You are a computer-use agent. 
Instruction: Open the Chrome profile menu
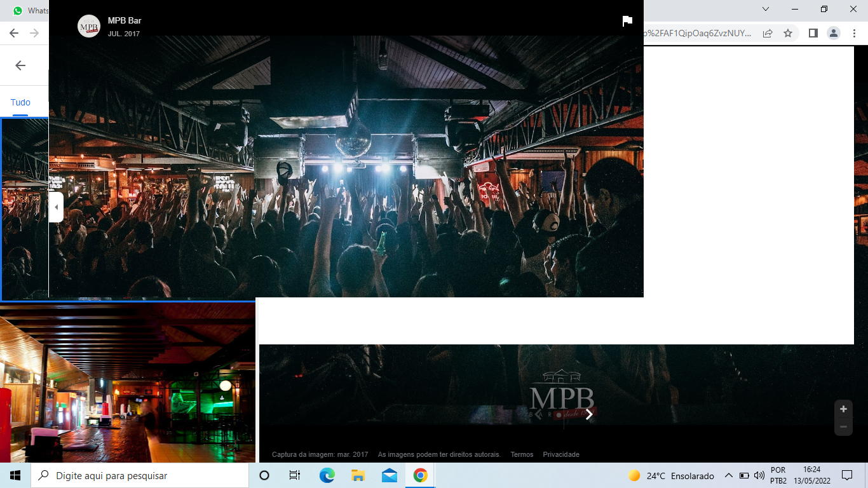[x=834, y=33]
